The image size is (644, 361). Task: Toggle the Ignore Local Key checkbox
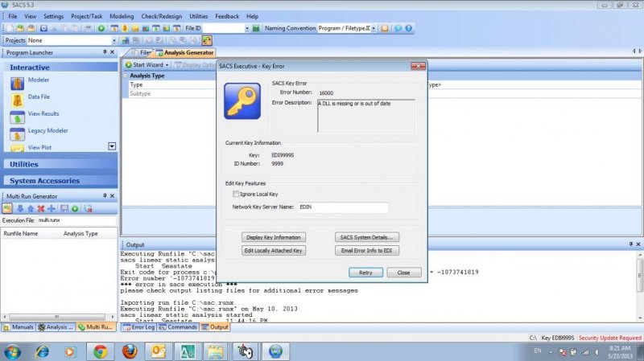coord(236,194)
